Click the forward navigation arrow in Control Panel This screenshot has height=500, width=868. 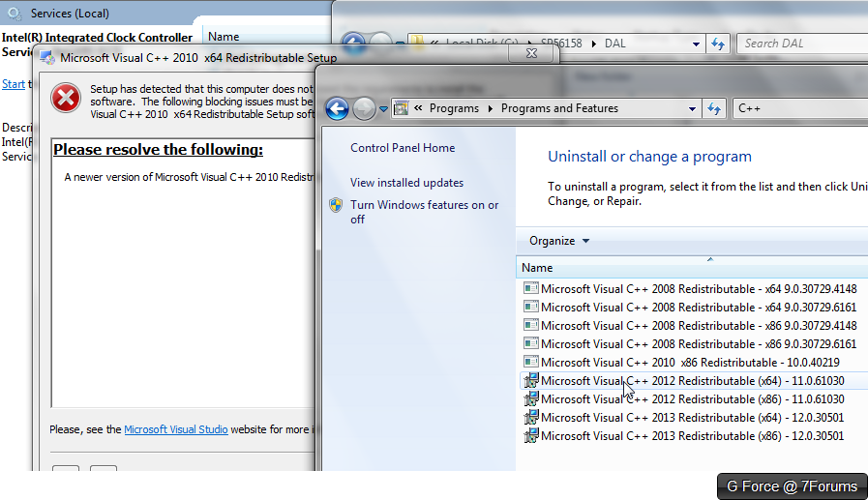[364, 108]
